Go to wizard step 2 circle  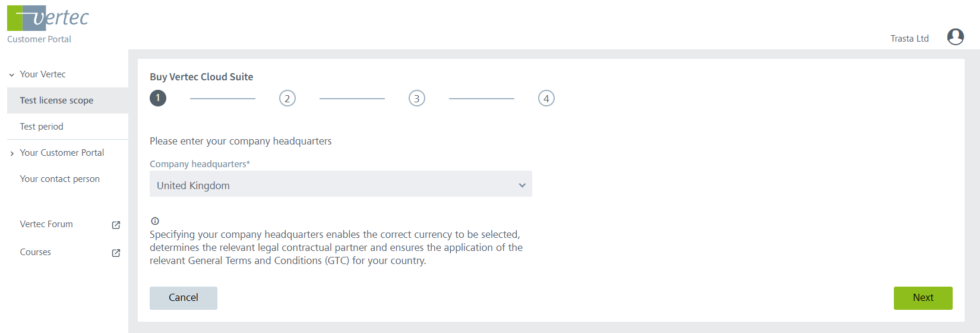[x=287, y=99]
